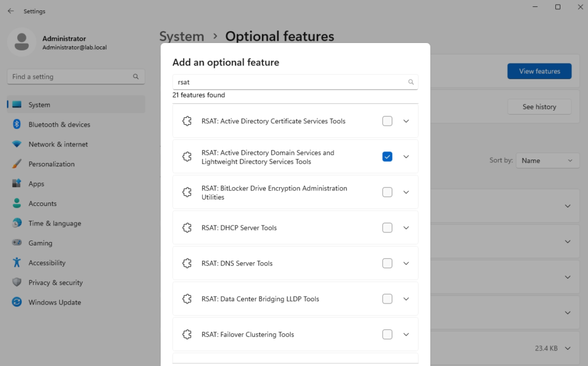Tick the RSAT: DHCP Server Tools checkbox
Image resolution: width=588 pixels, height=366 pixels.
click(388, 228)
